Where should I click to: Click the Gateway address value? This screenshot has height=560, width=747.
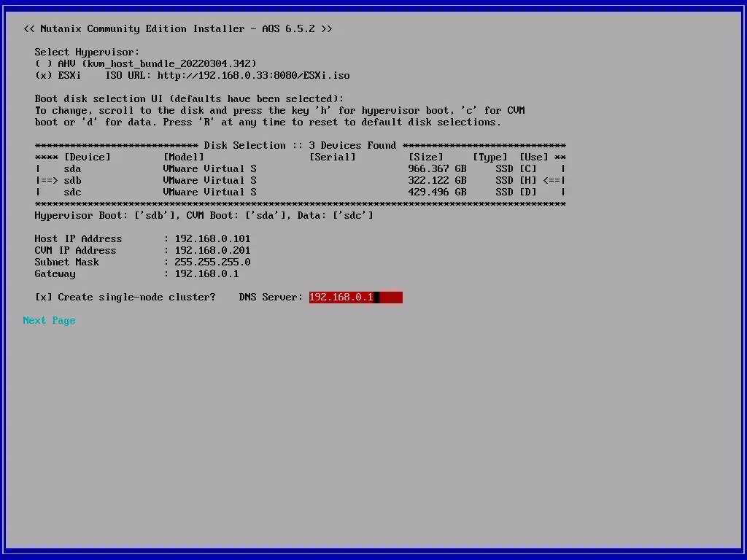(206, 273)
